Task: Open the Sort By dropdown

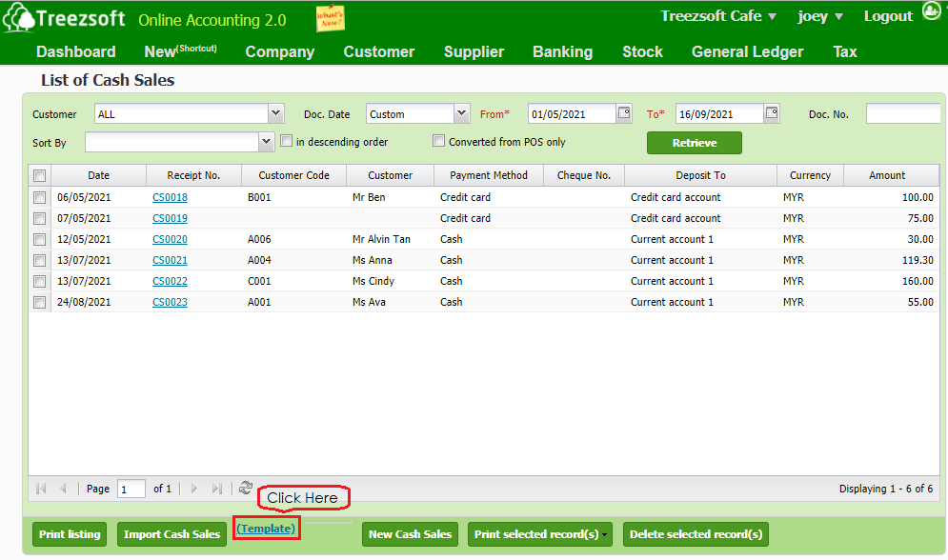Action: (266, 141)
